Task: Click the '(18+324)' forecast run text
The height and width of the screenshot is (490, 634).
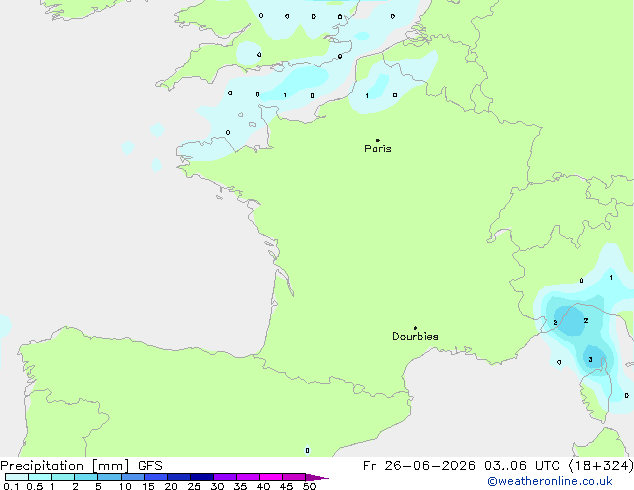Action: pyautogui.click(x=601, y=466)
